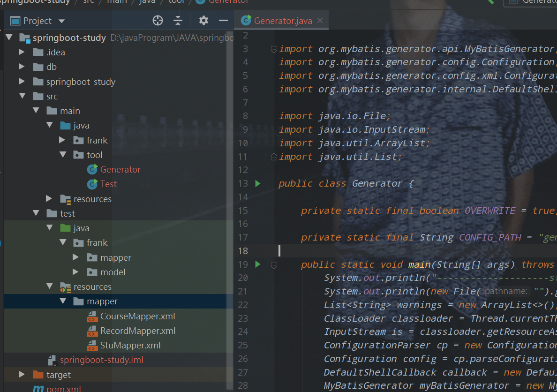The height and width of the screenshot is (392, 557).
Task: Expand the springboot_study folder
Action: [22, 82]
